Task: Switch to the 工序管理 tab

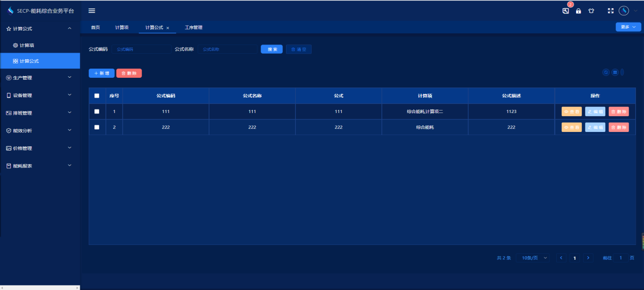Action: coord(194,28)
